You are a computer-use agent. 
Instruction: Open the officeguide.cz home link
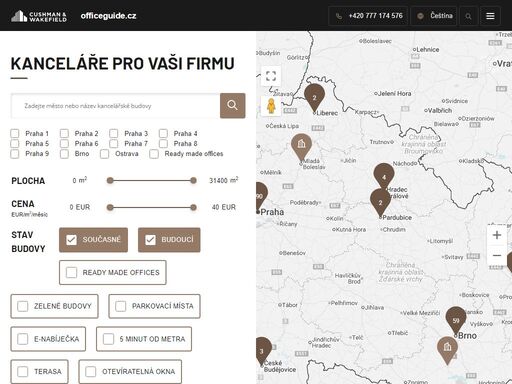(108, 16)
